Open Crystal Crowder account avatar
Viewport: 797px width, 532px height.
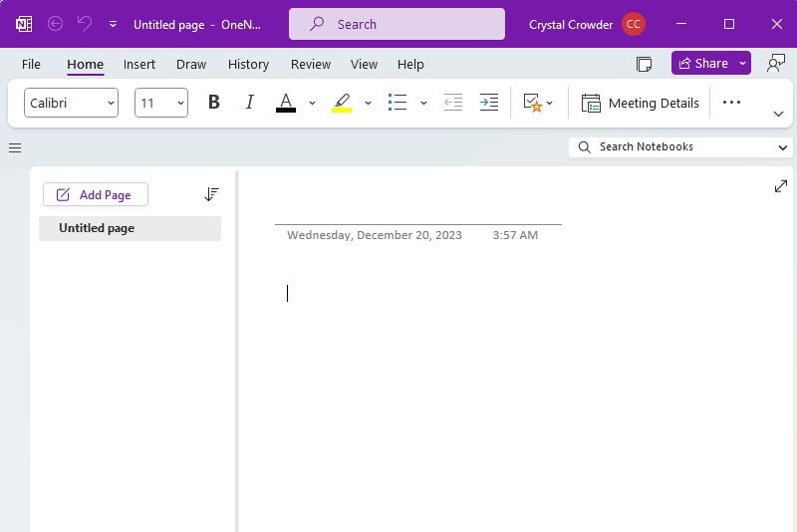click(x=633, y=24)
